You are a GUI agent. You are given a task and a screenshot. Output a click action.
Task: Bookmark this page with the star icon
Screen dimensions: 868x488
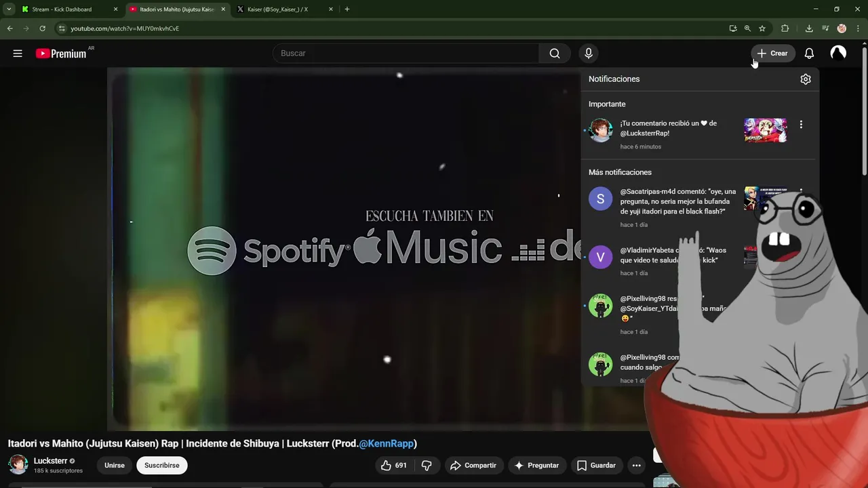(x=762, y=28)
